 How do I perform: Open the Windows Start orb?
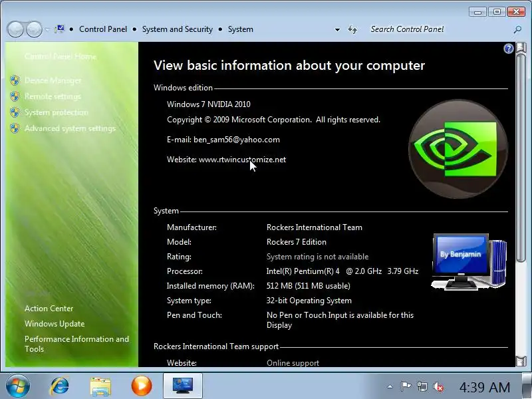click(x=18, y=386)
